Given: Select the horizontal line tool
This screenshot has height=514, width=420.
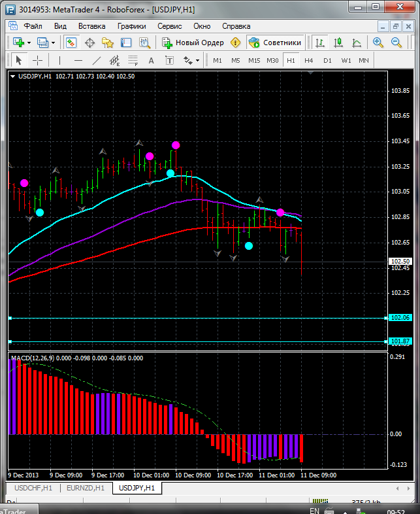Looking at the screenshot, I should point(78,60).
